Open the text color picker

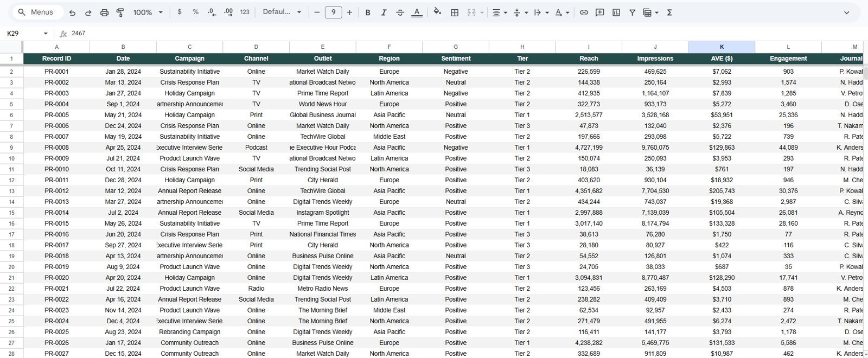tap(417, 12)
